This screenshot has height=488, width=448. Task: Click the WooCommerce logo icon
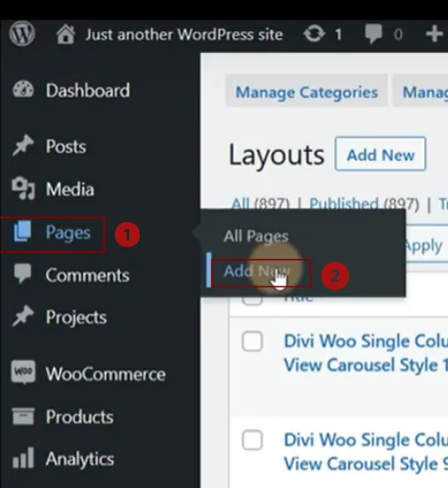coord(23,372)
